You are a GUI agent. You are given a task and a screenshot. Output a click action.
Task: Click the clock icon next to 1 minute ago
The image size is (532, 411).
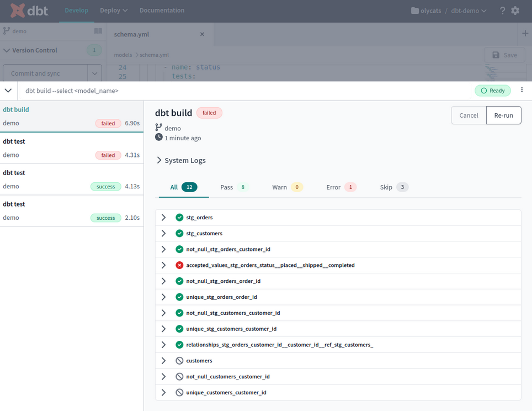point(159,137)
